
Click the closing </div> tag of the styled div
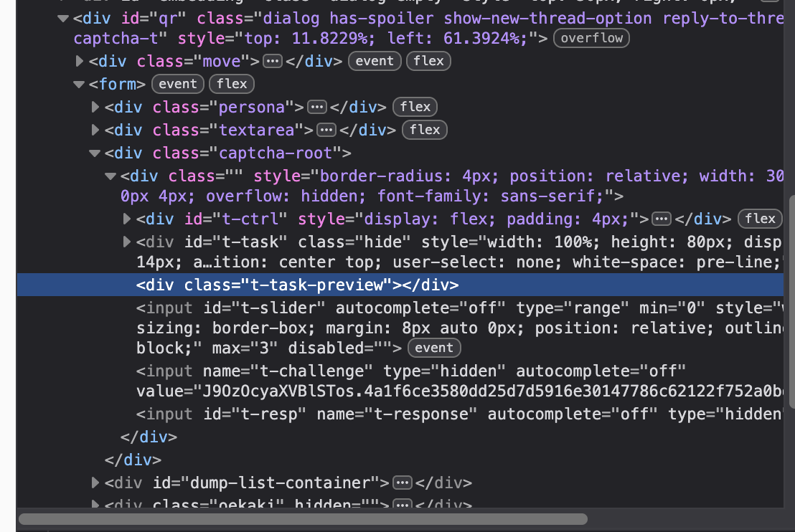[x=149, y=437]
